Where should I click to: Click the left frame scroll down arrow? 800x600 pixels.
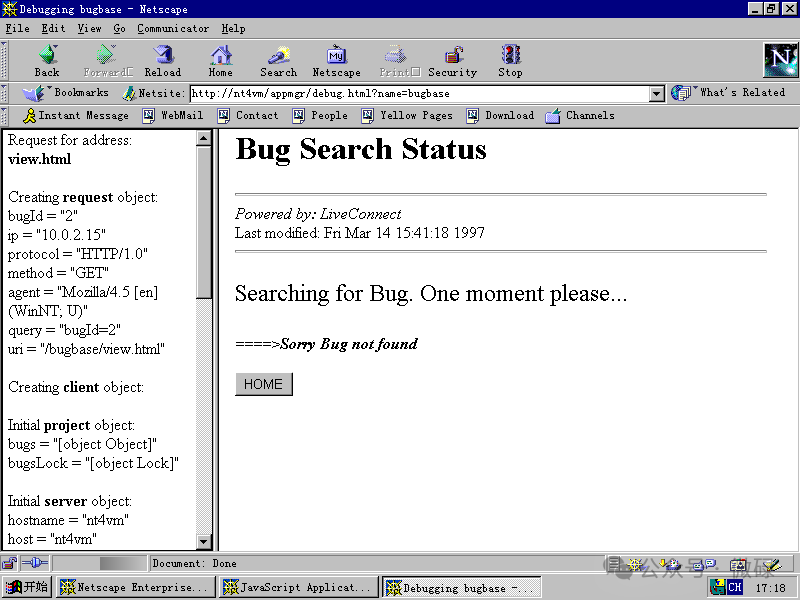tap(204, 542)
